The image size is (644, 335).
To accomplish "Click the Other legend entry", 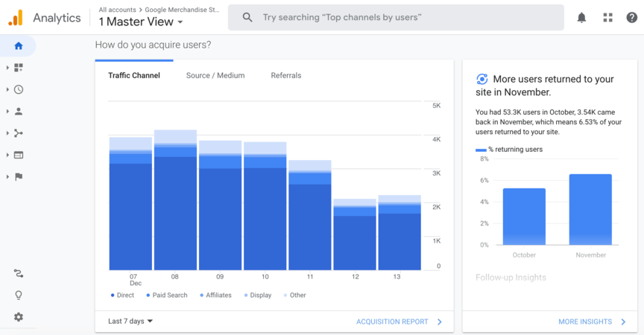I will [x=295, y=296].
